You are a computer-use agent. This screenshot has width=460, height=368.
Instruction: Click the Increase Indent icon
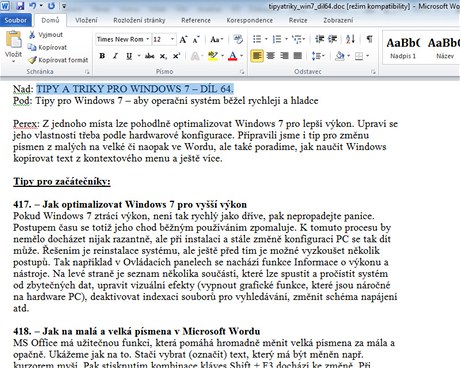pyautogui.click(x=332, y=39)
